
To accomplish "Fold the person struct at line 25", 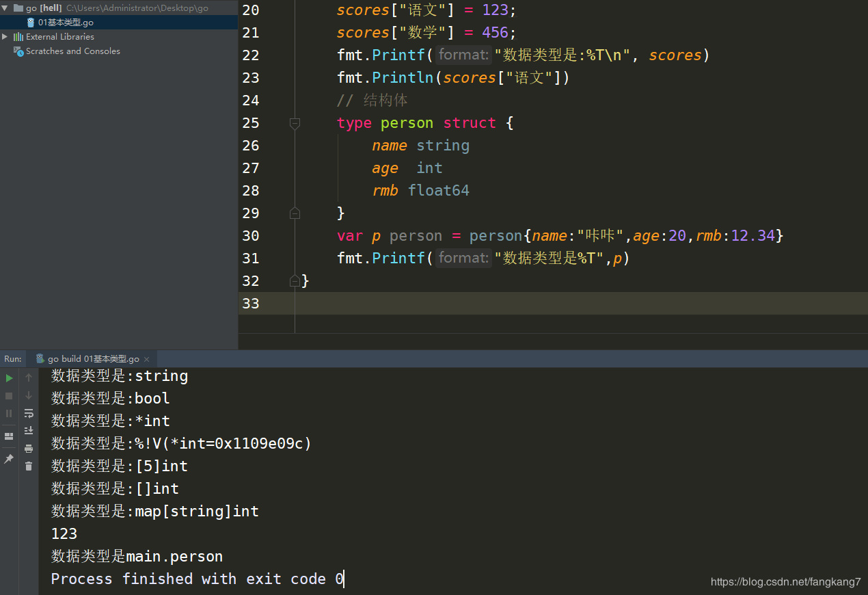I will coord(295,123).
